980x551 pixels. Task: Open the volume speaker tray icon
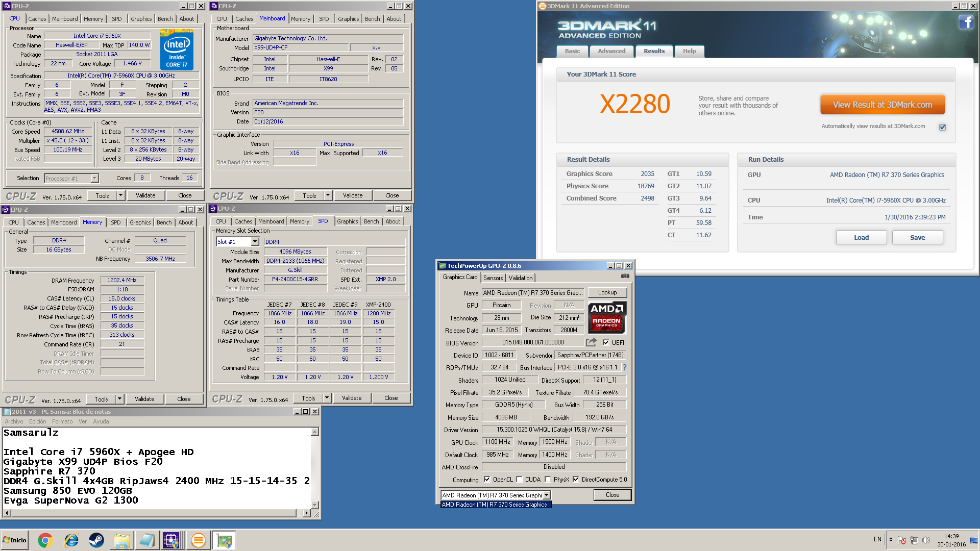926,540
